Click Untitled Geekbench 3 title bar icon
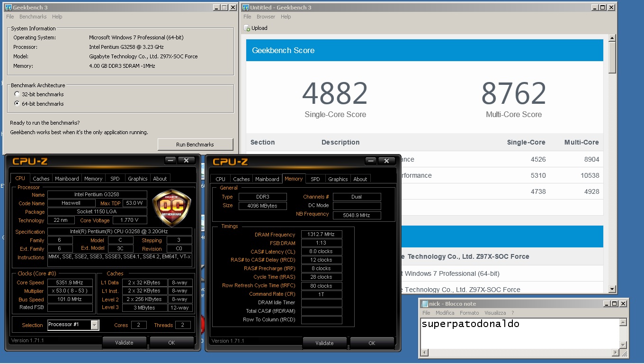The width and height of the screenshot is (644, 364). tap(246, 8)
